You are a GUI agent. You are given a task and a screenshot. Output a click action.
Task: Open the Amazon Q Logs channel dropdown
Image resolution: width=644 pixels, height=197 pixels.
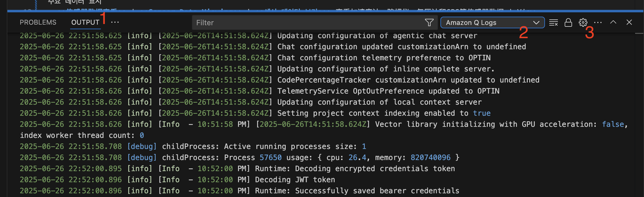pyautogui.click(x=492, y=22)
